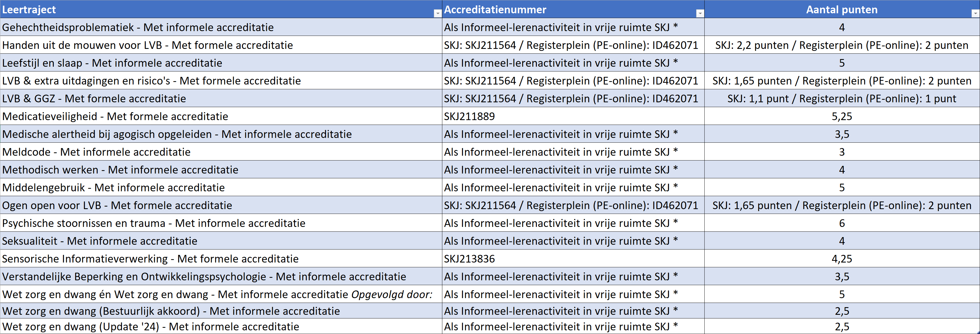The width and height of the screenshot is (980, 334).
Task: Click the accreditation cell in Ogen open voor LVB row
Action: pos(573,205)
